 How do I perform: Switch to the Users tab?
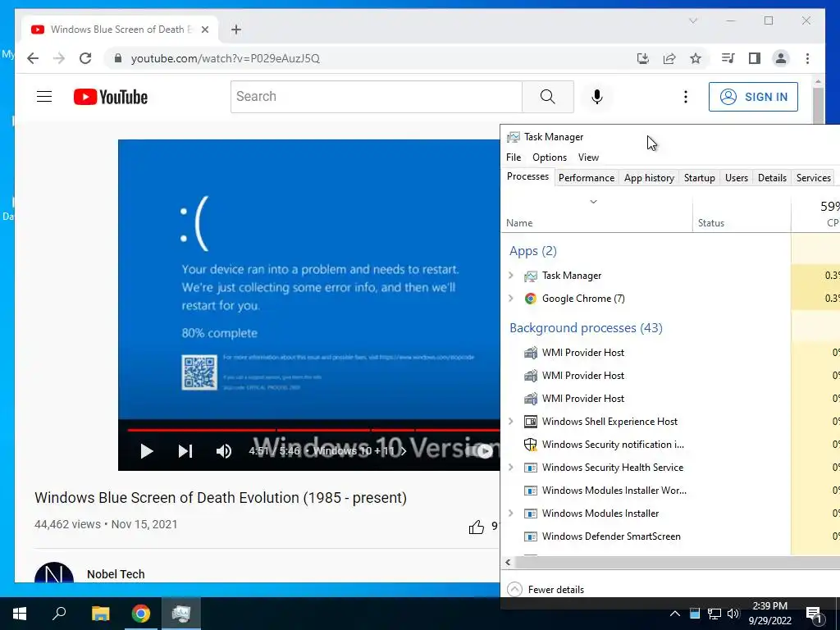point(736,178)
